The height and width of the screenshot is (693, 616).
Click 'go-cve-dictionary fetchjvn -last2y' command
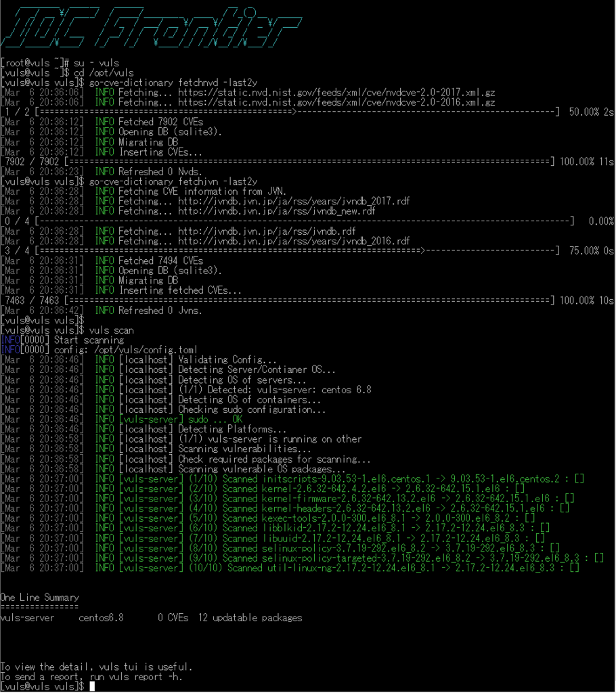pyautogui.click(x=173, y=181)
